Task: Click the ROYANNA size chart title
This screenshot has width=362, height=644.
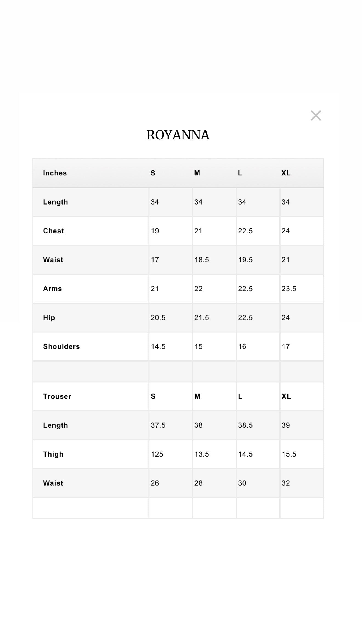Action: (x=178, y=135)
